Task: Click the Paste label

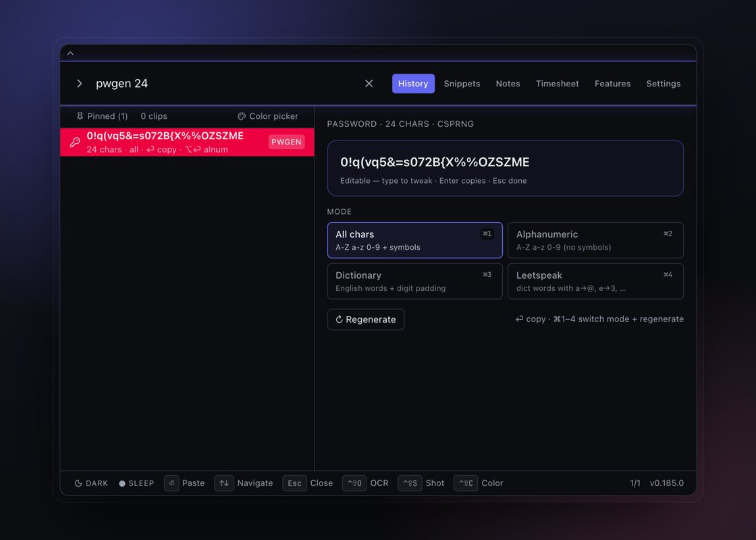Action: 193,483
